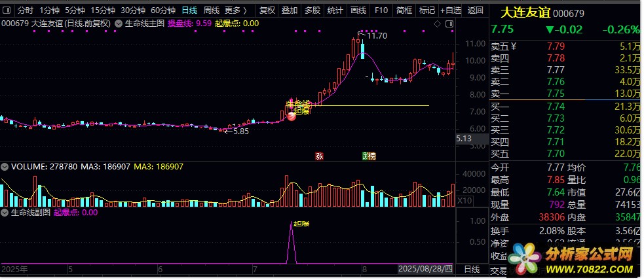Screen dimensions: 644x280
Task: Click the 2025/08/28 date label on timeline
Action: [x=426, y=269]
